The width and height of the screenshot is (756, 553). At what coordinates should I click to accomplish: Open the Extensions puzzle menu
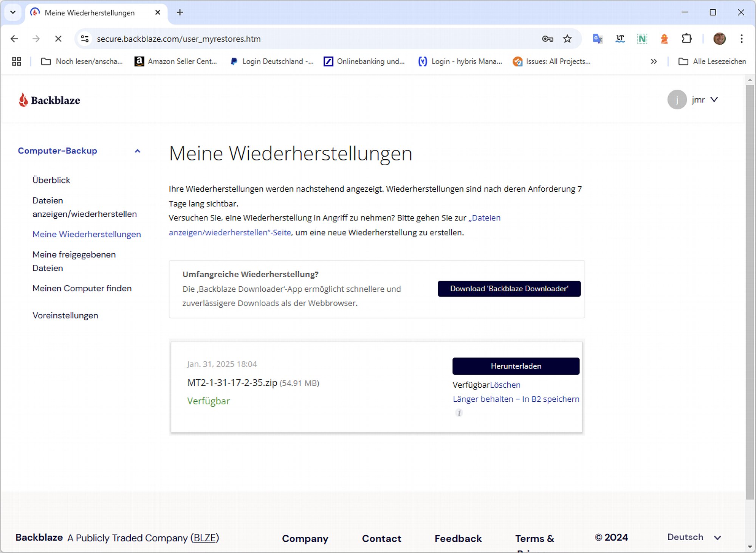pos(686,39)
